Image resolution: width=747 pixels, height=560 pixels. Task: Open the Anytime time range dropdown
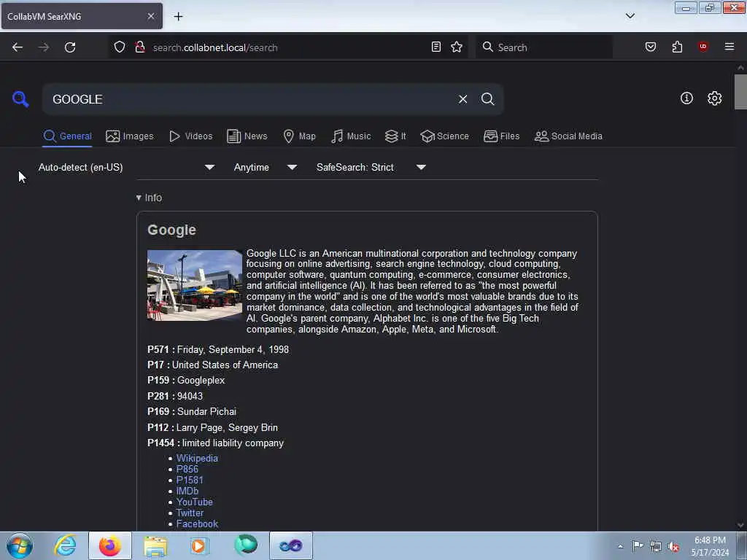(x=265, y=168)
